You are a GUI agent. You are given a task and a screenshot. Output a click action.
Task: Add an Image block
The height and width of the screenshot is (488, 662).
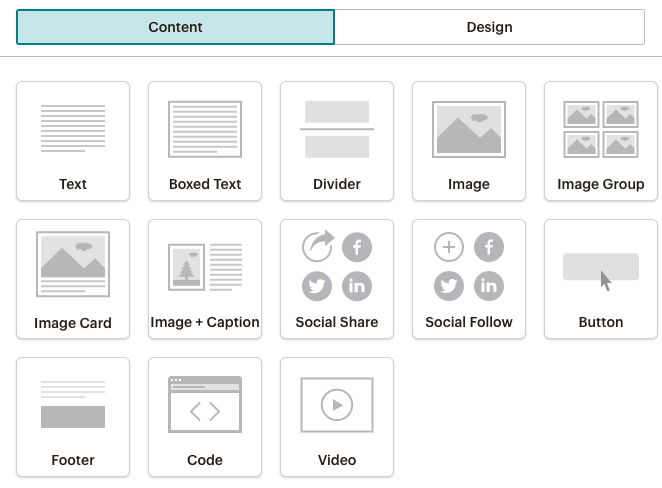pos(469,141)
